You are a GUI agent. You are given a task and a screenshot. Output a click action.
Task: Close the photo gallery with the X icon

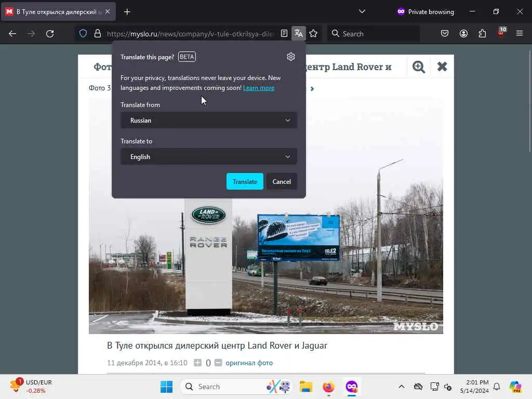coord(442,66)
